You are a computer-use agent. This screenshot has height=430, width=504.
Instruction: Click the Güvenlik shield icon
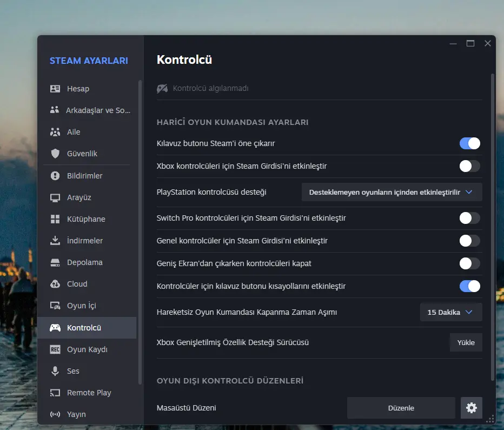55,154
